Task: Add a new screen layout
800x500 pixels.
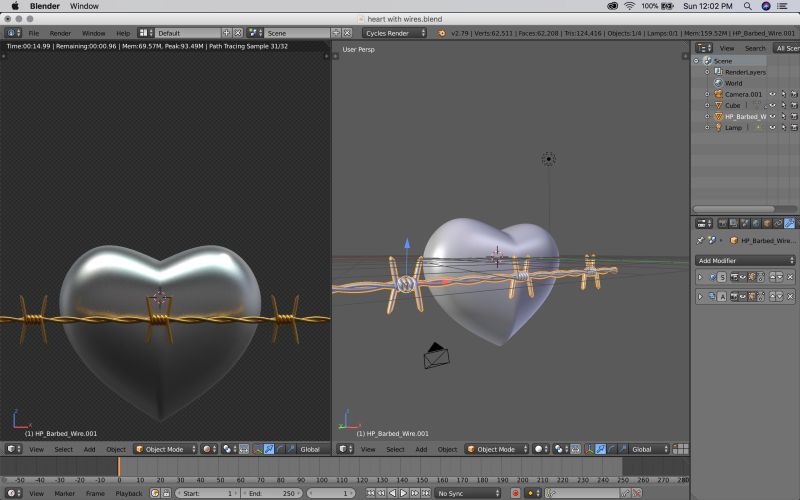Action: click(227, 33)
